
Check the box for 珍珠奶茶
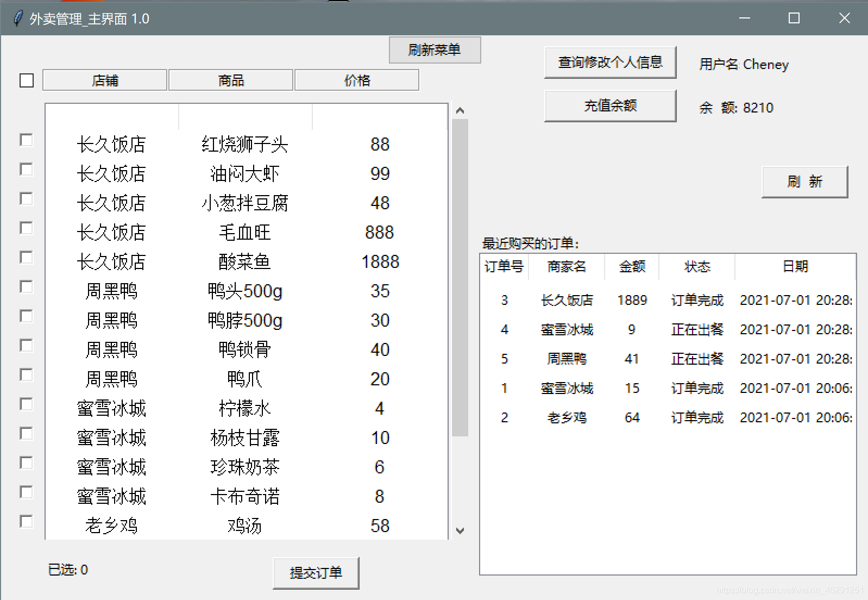point(26,463)
